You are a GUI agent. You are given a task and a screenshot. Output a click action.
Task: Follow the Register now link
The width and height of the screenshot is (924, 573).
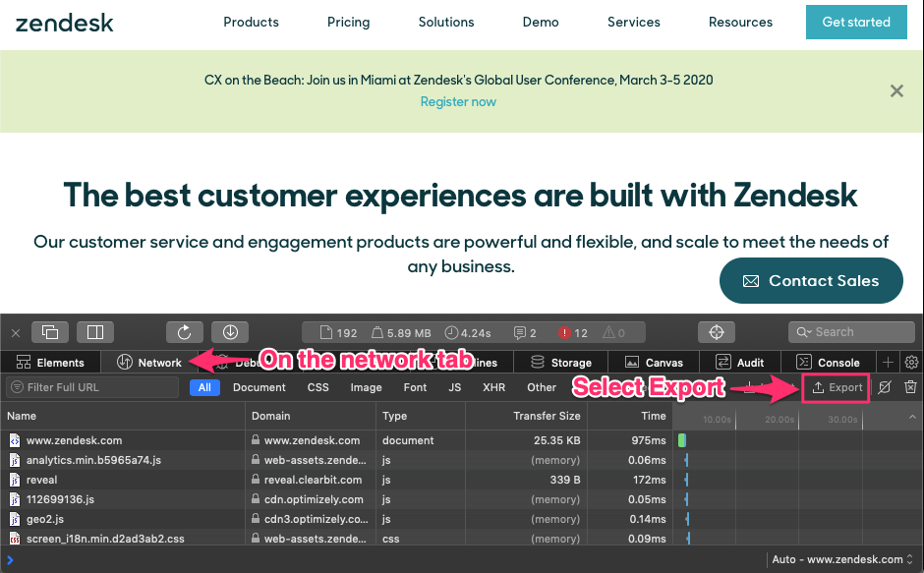[x=458, y=101]
